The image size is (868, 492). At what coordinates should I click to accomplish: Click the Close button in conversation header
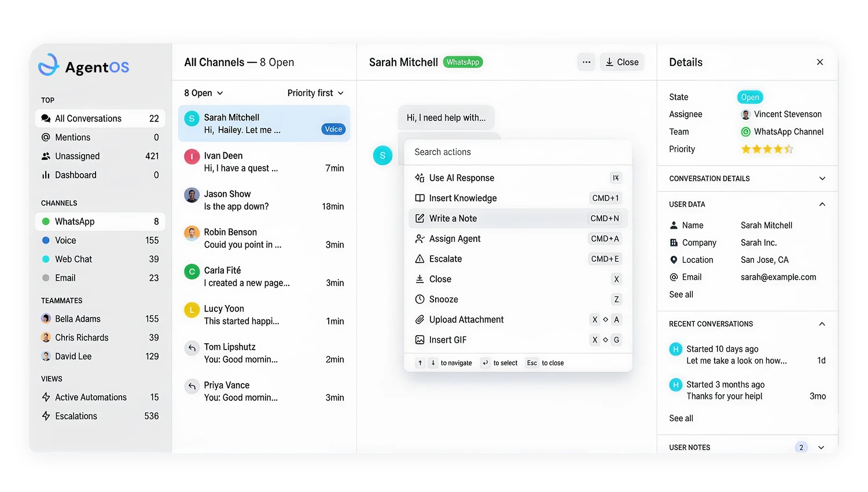tap(622, 62)
